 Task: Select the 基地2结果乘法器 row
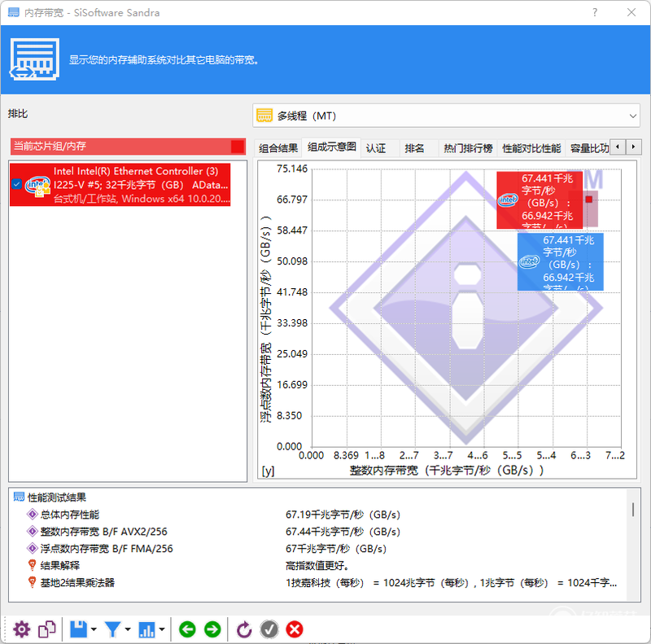317,582
